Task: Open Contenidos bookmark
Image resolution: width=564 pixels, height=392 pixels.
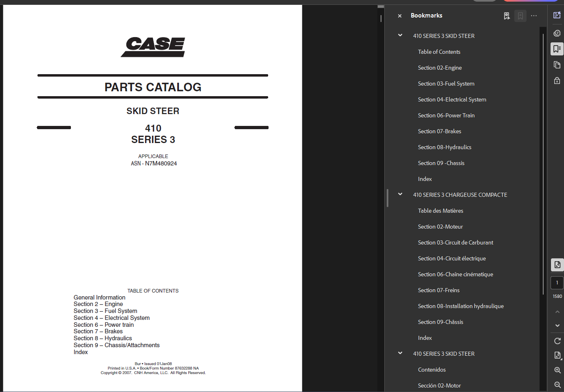Action: (432, 370)
